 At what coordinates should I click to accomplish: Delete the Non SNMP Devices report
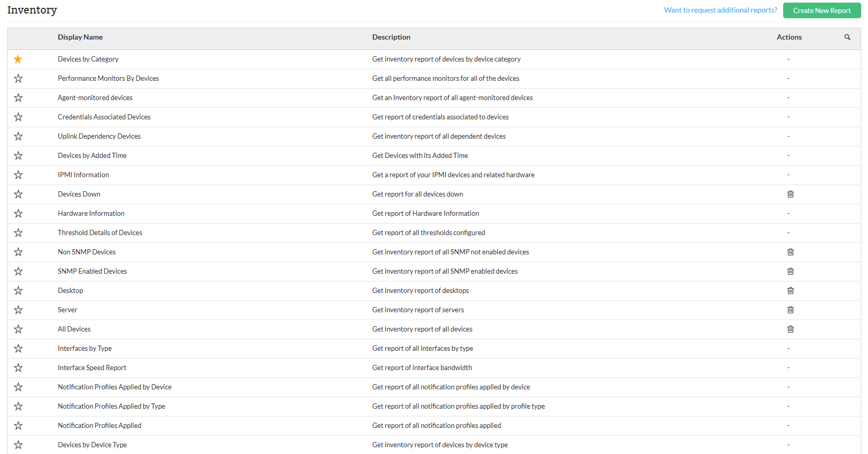click(790, 252)
